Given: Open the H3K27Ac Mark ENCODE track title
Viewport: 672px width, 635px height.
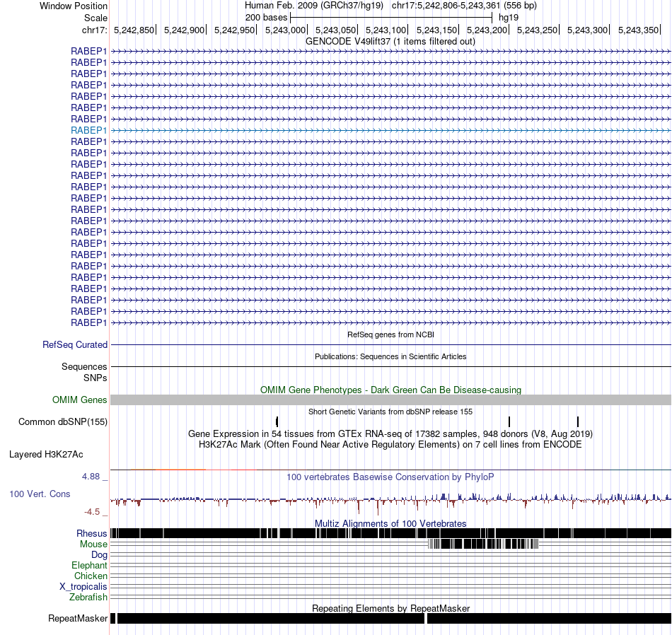Looking at the screenshot, I should click(x=390, y=445).
